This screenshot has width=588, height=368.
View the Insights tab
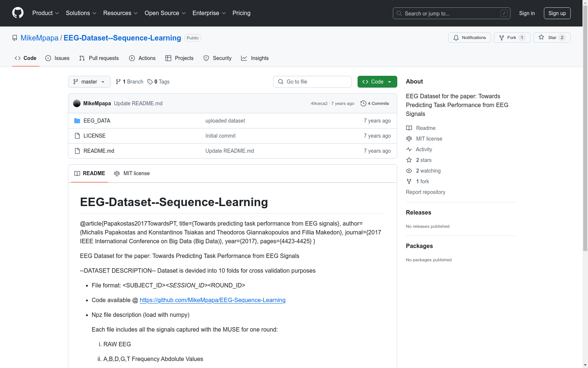click(x=255, y=58)
